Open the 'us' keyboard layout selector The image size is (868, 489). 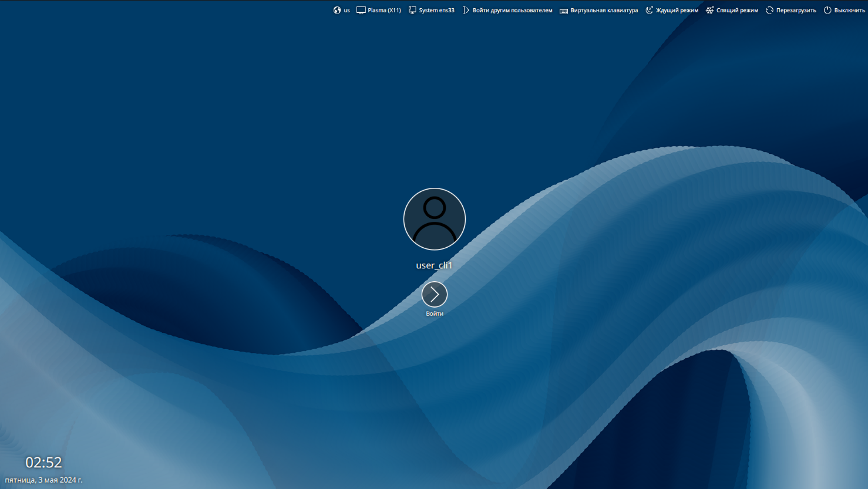(346, 11)
